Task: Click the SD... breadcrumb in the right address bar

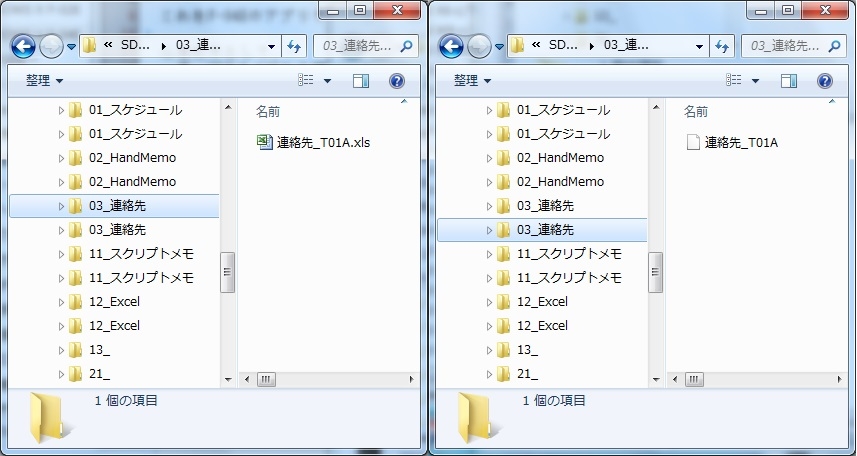Action: [x=563, y=46]
